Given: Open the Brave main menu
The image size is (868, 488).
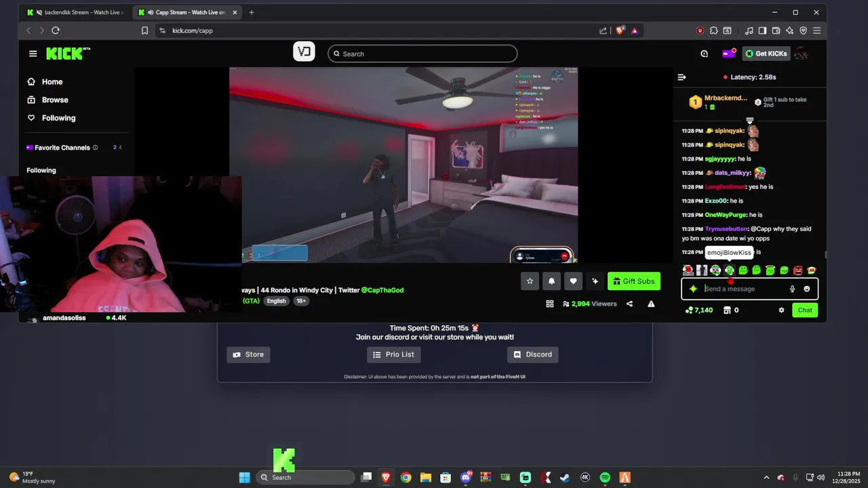Looking at the screenshot, I should pos(816,30).
